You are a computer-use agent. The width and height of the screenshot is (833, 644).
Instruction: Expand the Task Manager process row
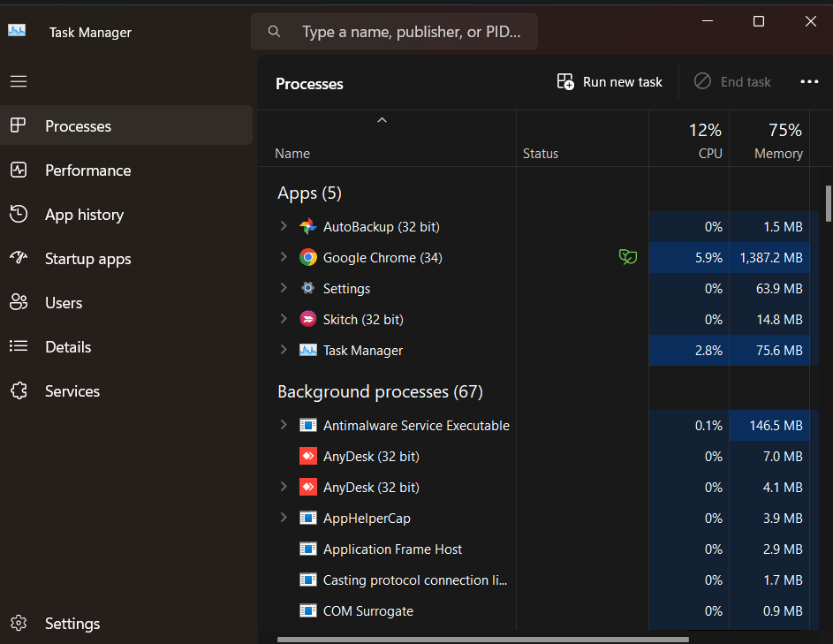point(284,349)
